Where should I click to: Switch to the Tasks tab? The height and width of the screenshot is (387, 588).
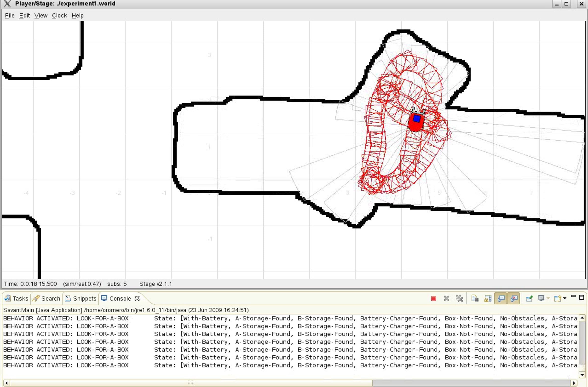click(17, 299)
